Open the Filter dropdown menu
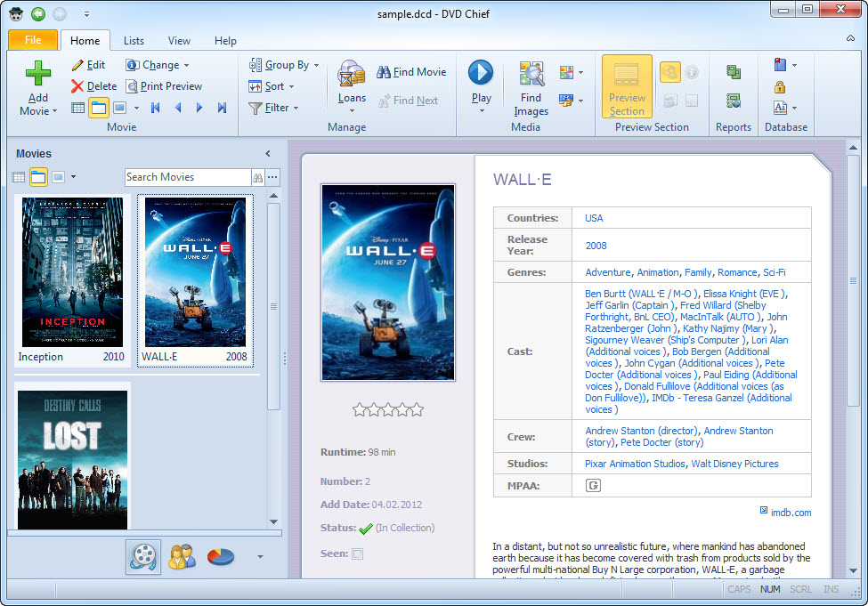The width and height of the screenshot is (868, 606). 275,108
